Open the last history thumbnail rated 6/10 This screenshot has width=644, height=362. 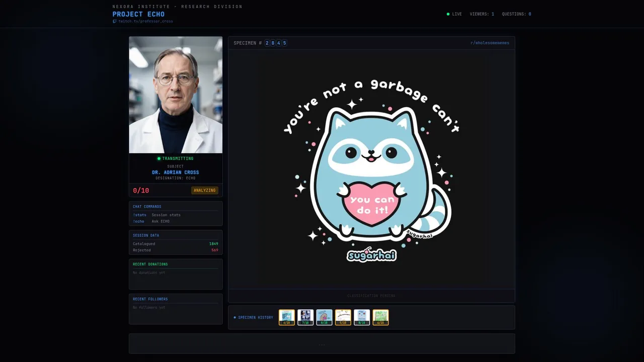pyautogui.click(x=381, y=317)
